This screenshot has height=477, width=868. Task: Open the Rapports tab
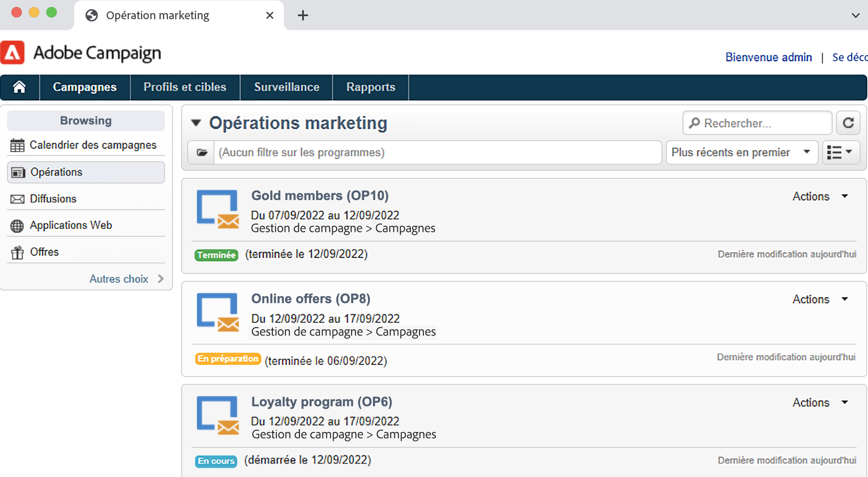[x=370, y=87]
